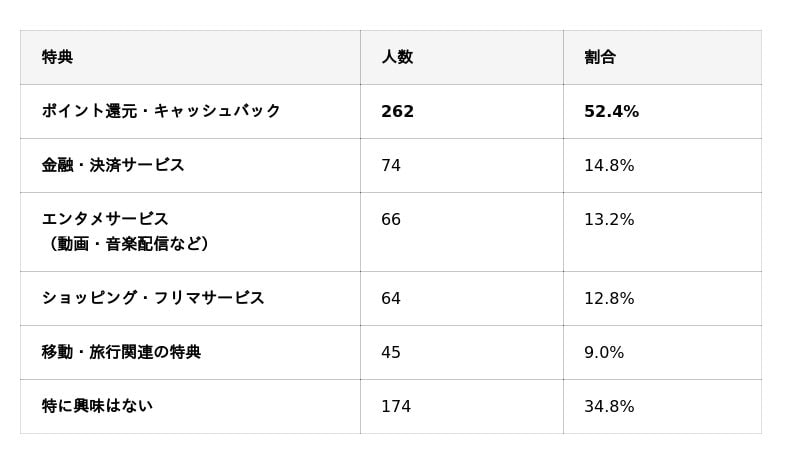Select the 金融・決済サービス row label
This screenshot has height=464, width=800.
113,165
